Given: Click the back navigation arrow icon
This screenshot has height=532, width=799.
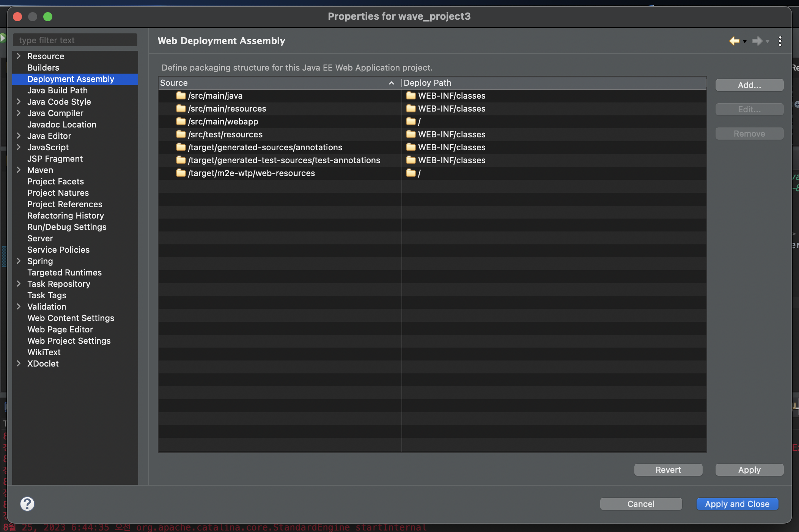Looking at the screenshot, I should pyautogui.click(x=735, y=41).
